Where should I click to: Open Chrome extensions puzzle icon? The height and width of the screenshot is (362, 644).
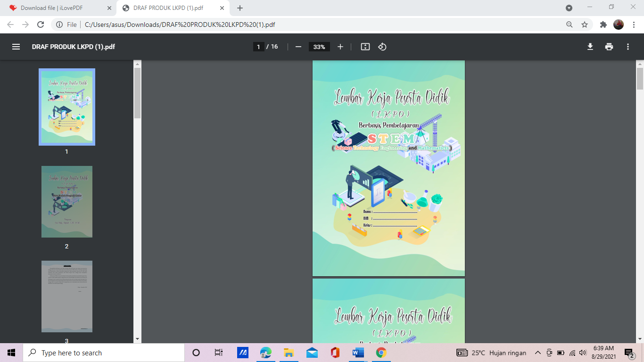[603, 25]
